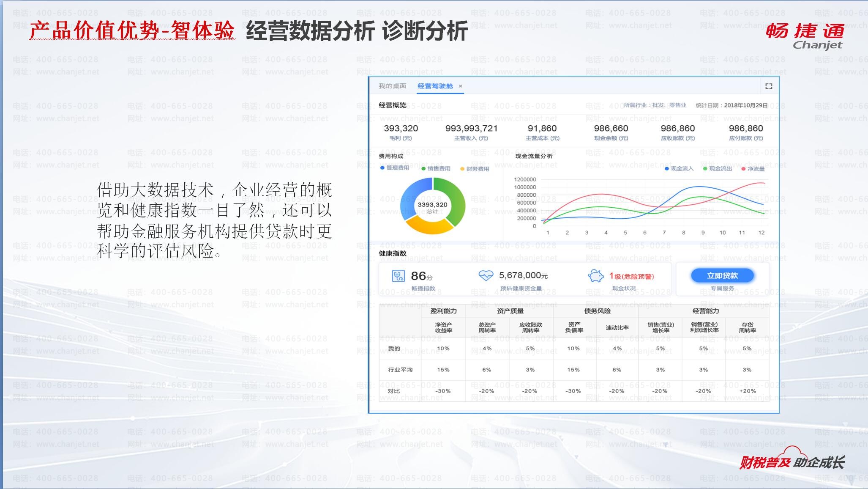Switch to 我的桌面 tab
The image size is (868, 489).
pyautogui.click(x=392, y=86)
